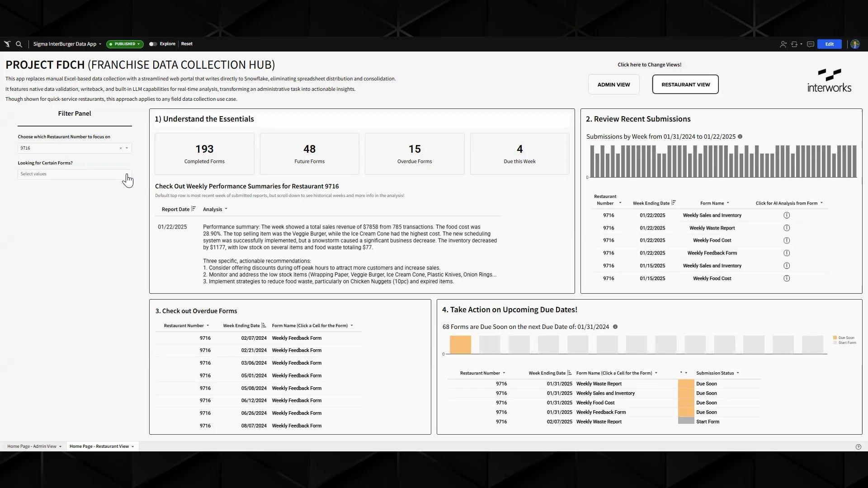
Task: Toggle the Explore switch
Action: [x=153, y=44]
